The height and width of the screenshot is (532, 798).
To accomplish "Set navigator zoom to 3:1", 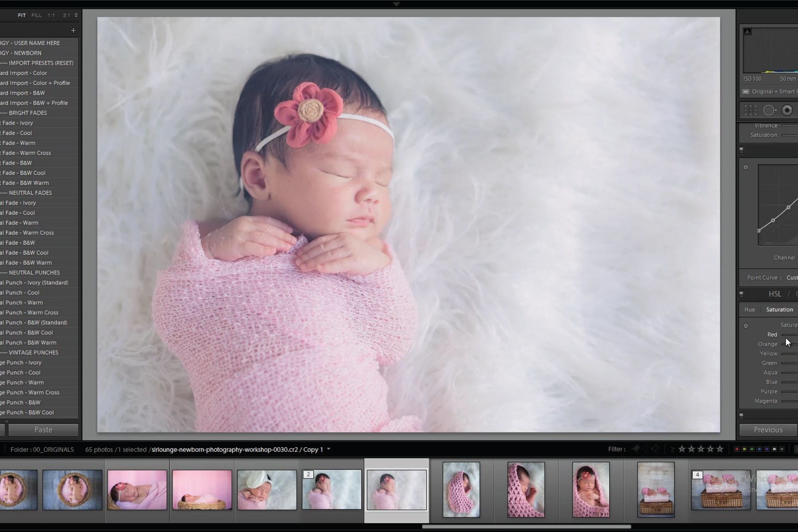I will 66,15.
